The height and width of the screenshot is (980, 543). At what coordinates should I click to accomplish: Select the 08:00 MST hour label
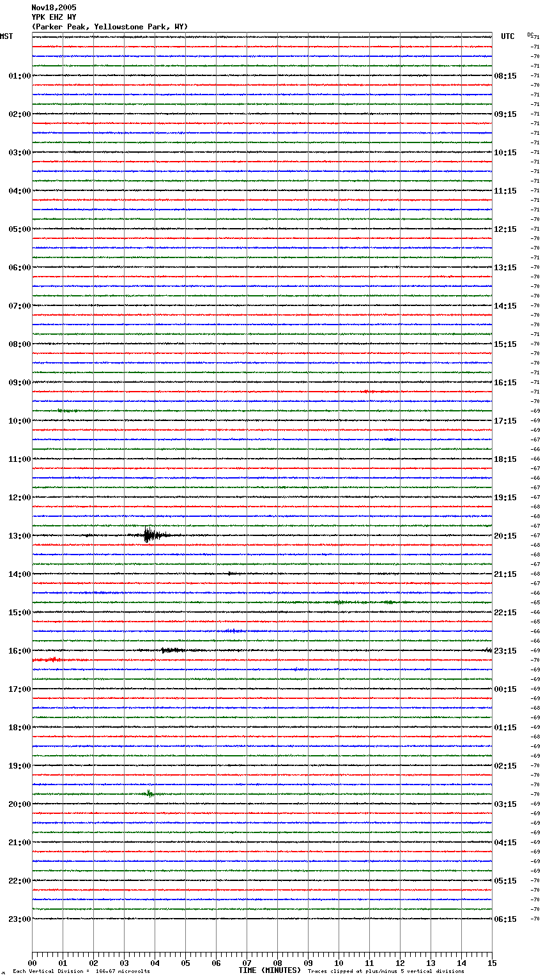pyautogui.click(x=20, y=344)
